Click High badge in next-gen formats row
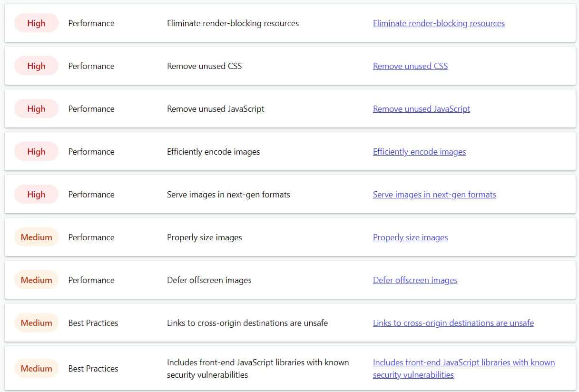This screenshot has width=579, height=392. click(x=36, y=195)
